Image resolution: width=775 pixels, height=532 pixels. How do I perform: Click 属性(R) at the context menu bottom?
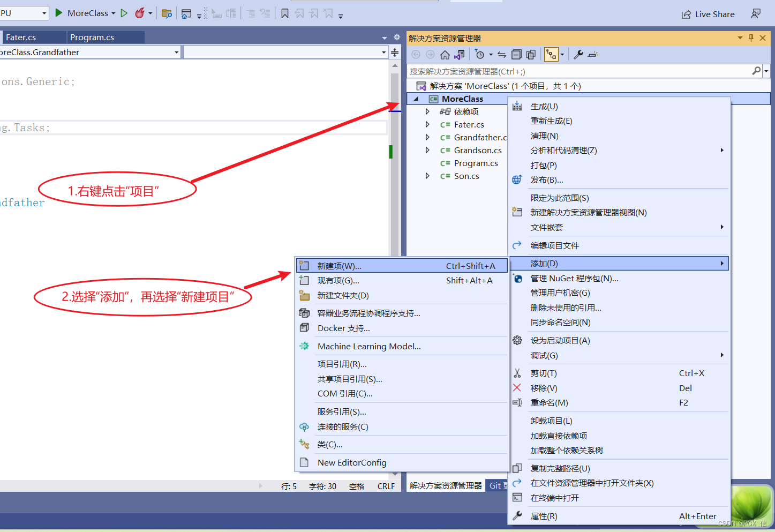click(x=619, y=516)
